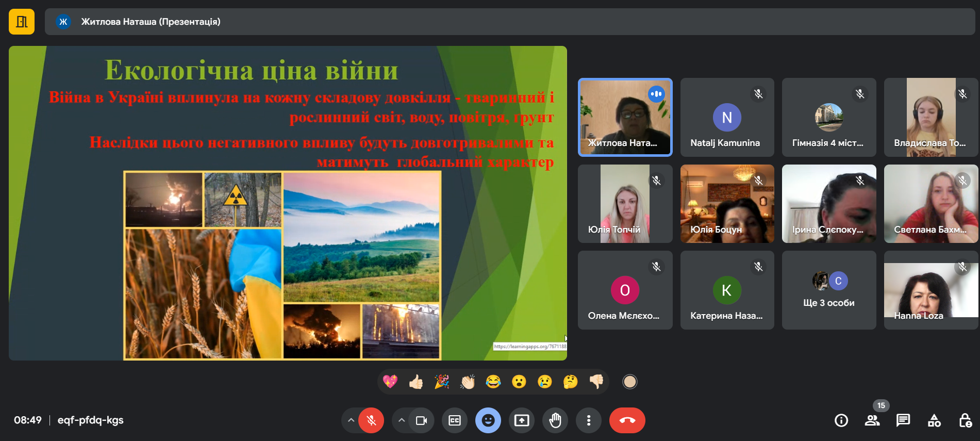Screen dimensions: 980x441
Task: Open the meeting details info icon
Action: click(x=841, y=420)
